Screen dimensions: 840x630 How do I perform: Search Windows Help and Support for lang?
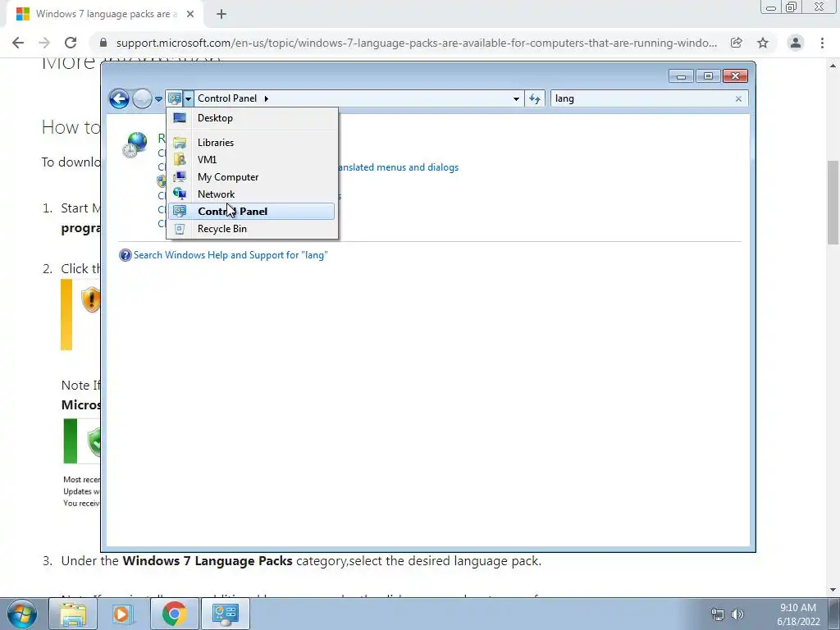pyautogui.click(x=231, y=255)
